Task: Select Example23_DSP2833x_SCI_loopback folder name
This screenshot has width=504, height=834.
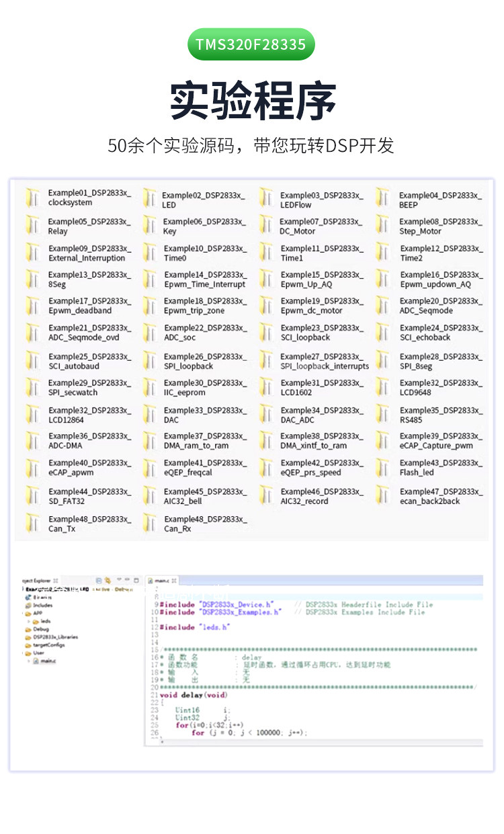Action: coord(322,333)
